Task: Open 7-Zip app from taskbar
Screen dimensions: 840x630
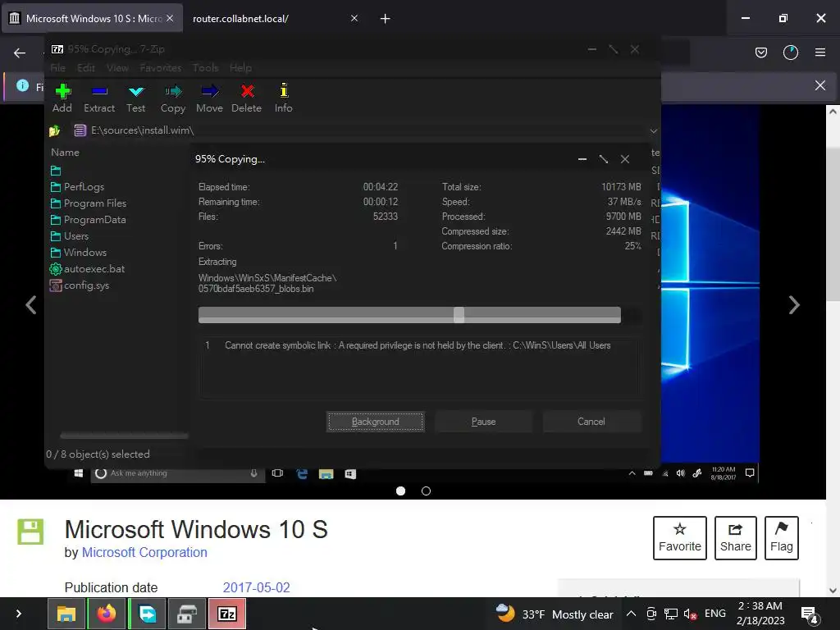Action: pos(227,614)
